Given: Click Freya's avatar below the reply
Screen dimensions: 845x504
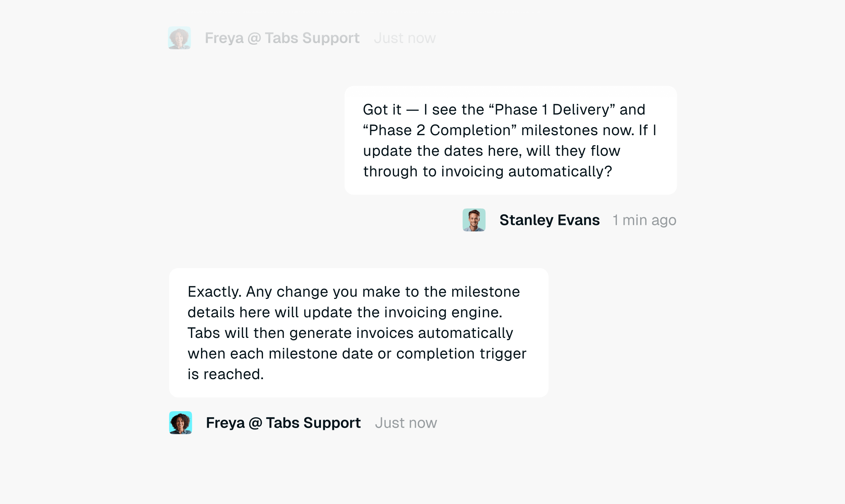Looking at the screenshot, I should [180, 423].
